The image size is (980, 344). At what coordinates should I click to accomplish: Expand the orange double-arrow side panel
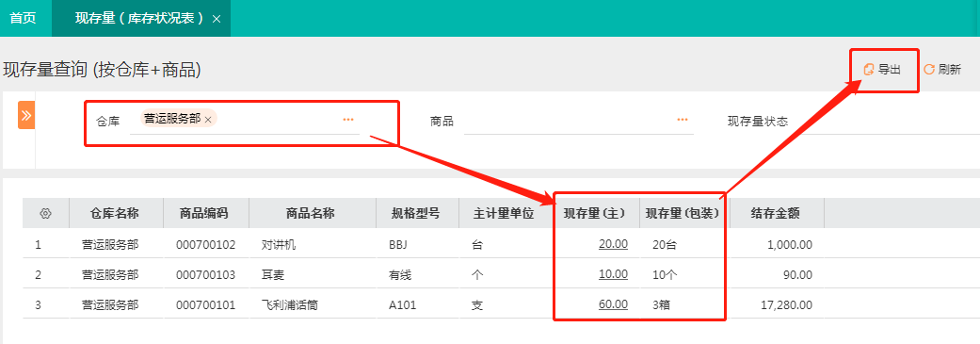[26, 115]
